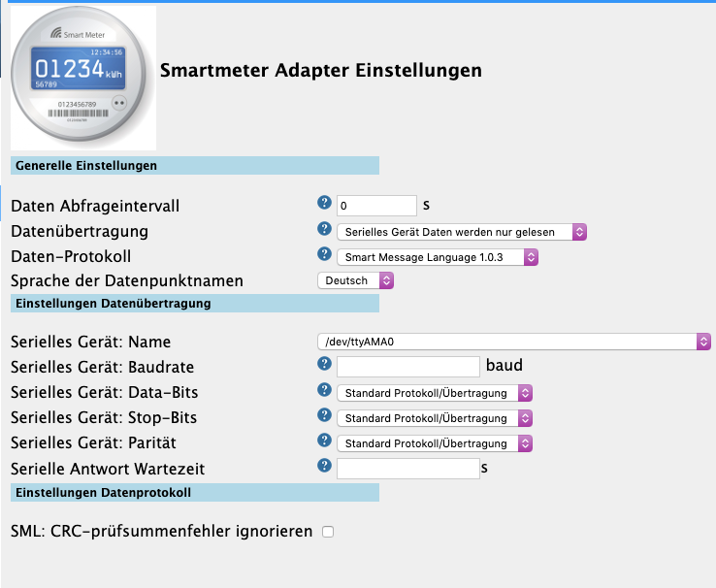Open Serielles Gerät Name dropdown /dev/ttyAMA0
The width and height of the screenshot is (716, 588).
click(514, 342)
